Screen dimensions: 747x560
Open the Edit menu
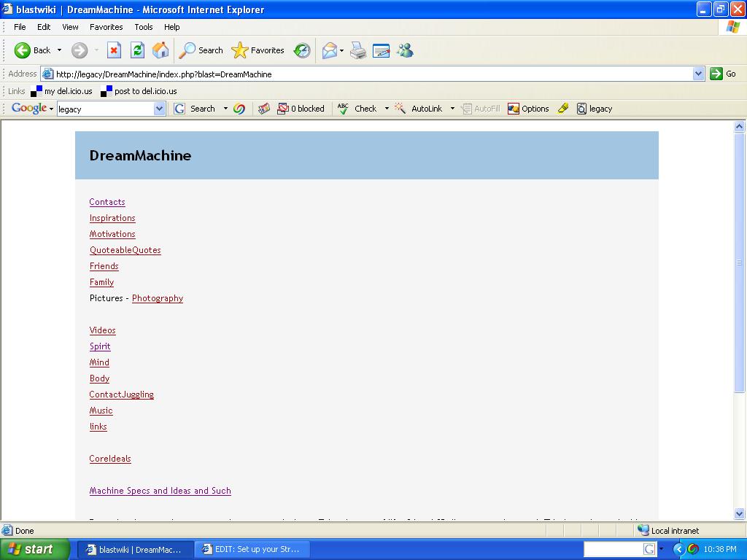pos(44,27)
